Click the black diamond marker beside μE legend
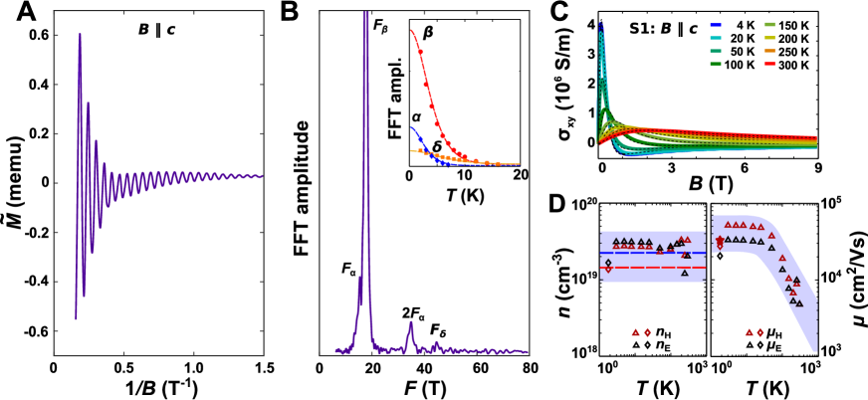The height and width of the screenshot is (400, 868). (762, 344)
